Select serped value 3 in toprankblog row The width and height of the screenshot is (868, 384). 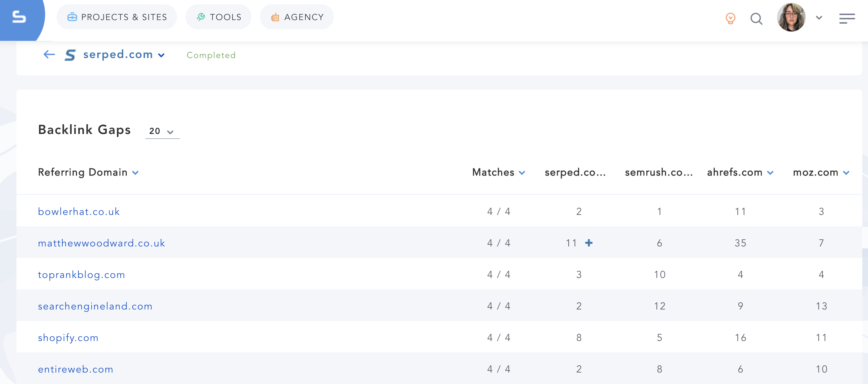[x=579, y=275]
